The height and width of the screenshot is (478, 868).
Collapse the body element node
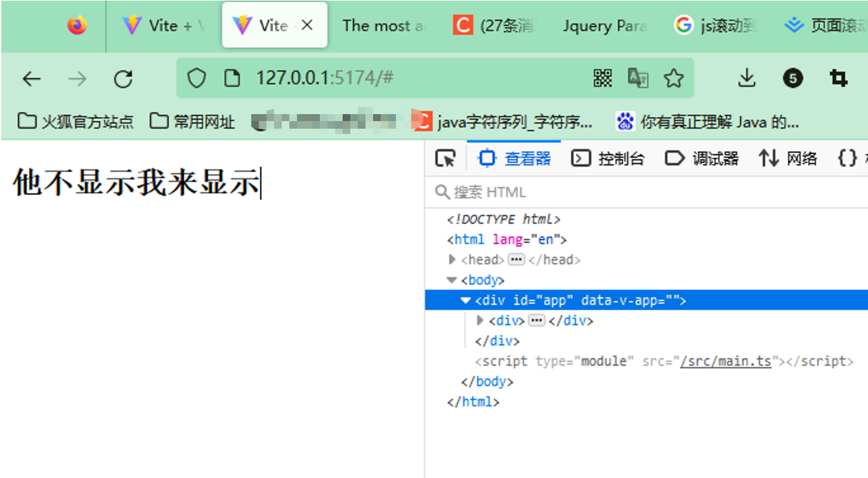452,280
